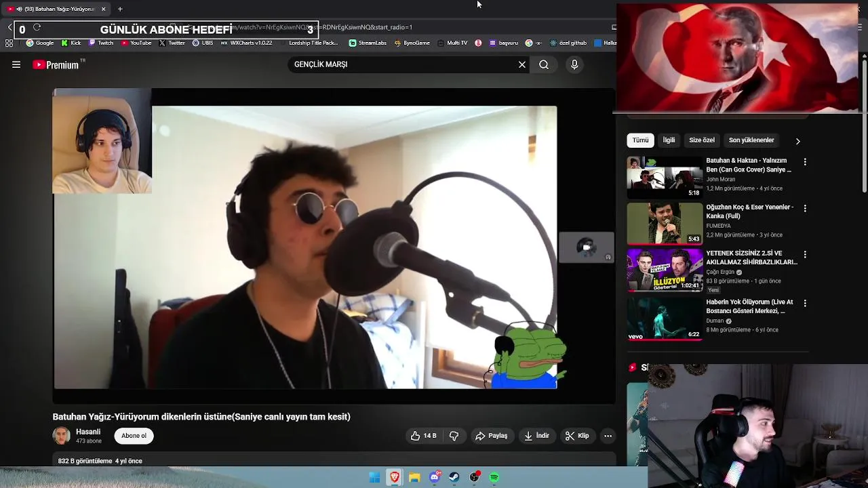This screenshot has height=488, width=868.
Task: Open Batuhan & Haktan Yalnızım Ben thumbnail
Action: point(665,178)
